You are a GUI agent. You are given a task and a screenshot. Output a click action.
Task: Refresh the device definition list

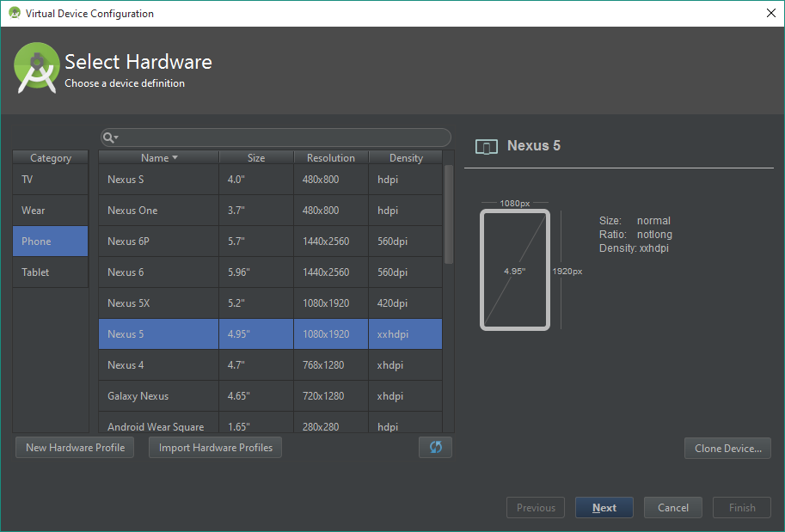point(435,447)
